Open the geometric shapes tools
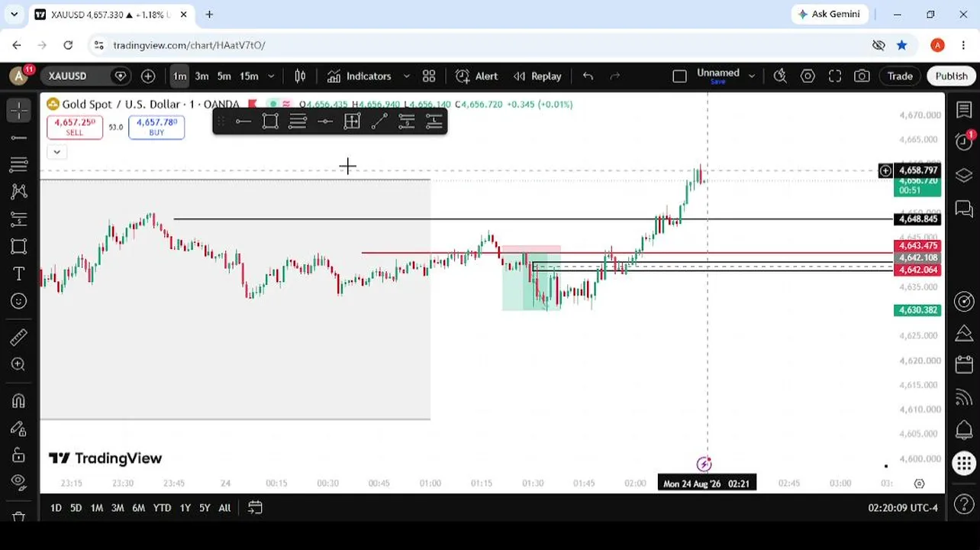 click(x=19, y=246)
